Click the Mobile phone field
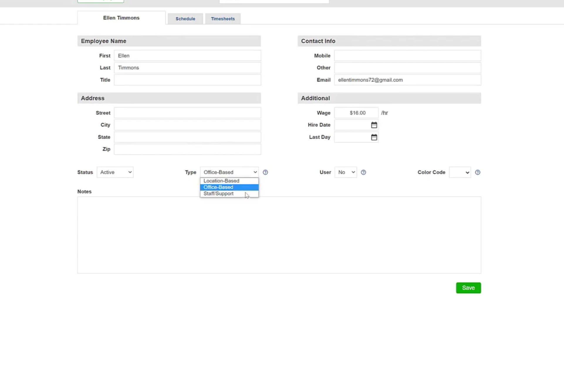 point(408,56)
